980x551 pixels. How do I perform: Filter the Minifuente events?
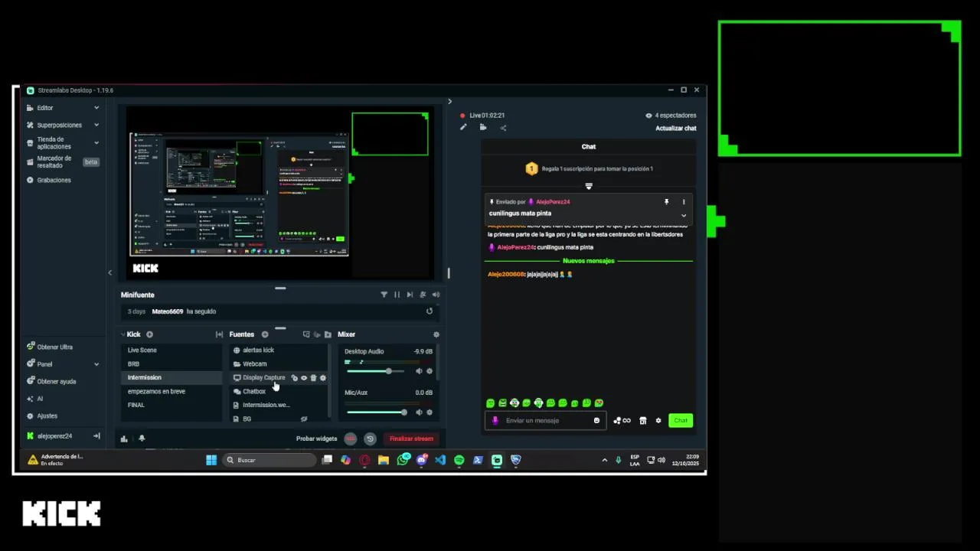click(x=384, y=295)
